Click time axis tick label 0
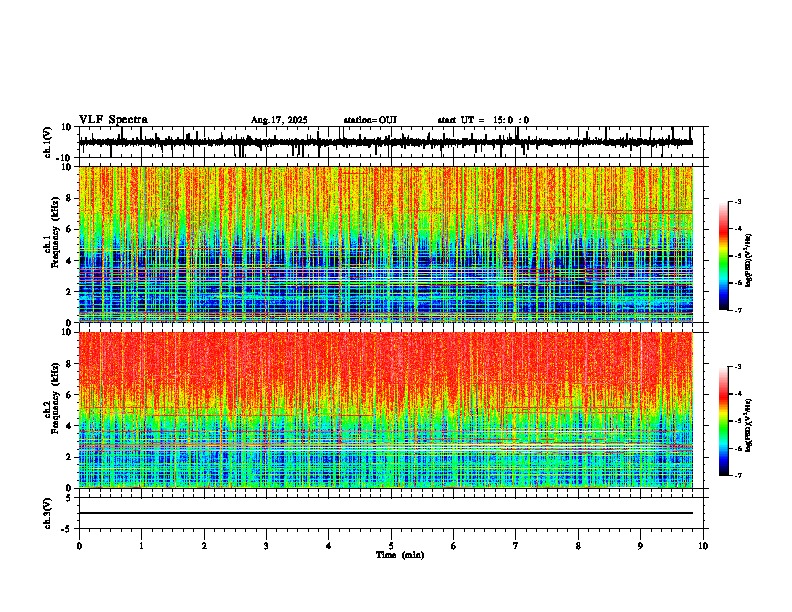Viewport: 792px width, 612px height. point(79,546)
